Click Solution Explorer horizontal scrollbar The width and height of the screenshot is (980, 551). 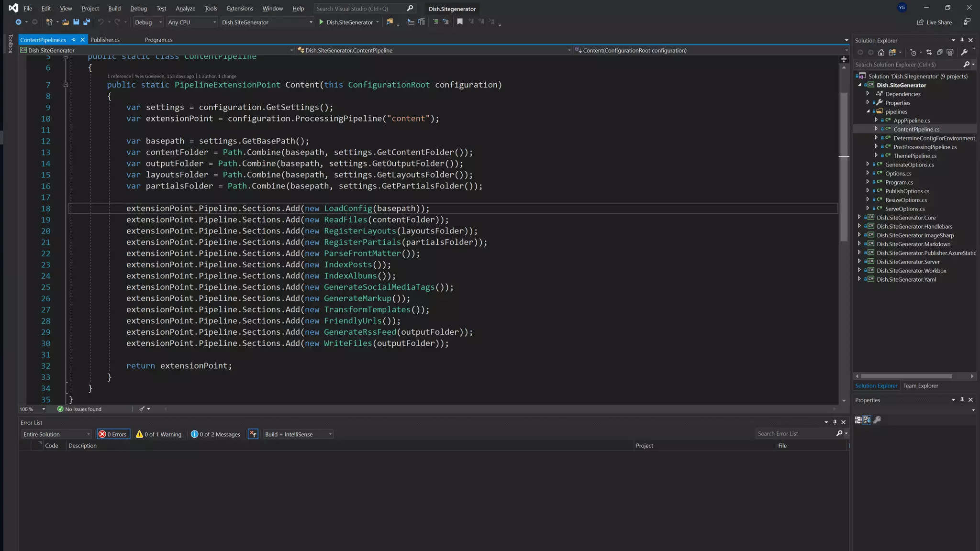[906, 376]
